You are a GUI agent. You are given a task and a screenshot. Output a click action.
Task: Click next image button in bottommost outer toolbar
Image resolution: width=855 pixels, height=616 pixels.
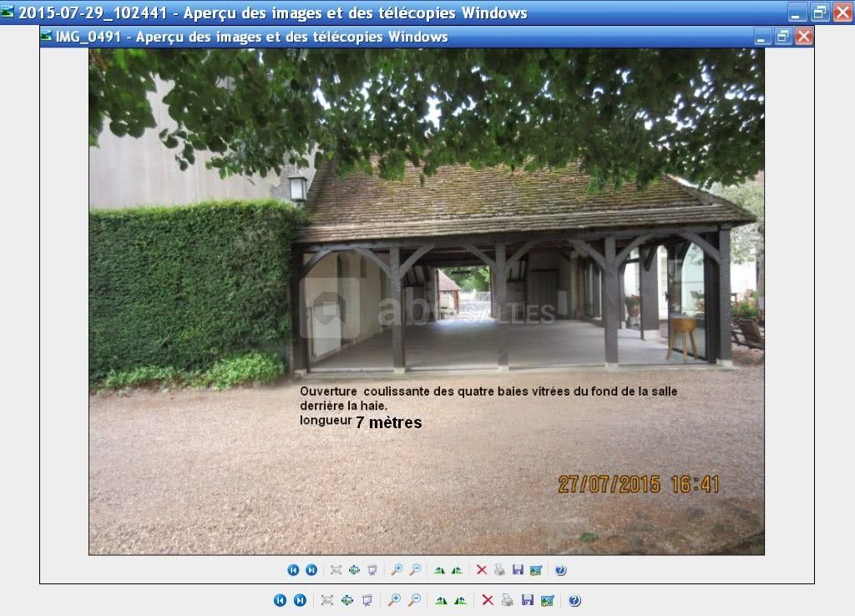pyautogui.click(x=300, y=600)
